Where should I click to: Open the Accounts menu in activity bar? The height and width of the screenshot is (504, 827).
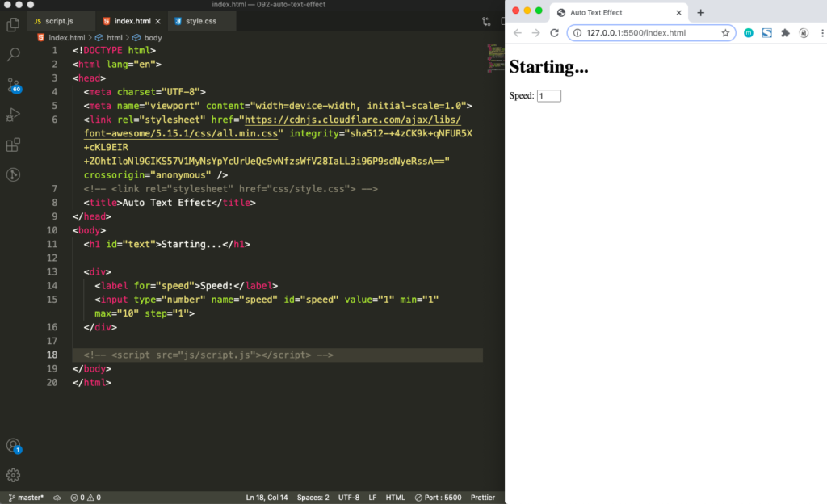[13, 446]
